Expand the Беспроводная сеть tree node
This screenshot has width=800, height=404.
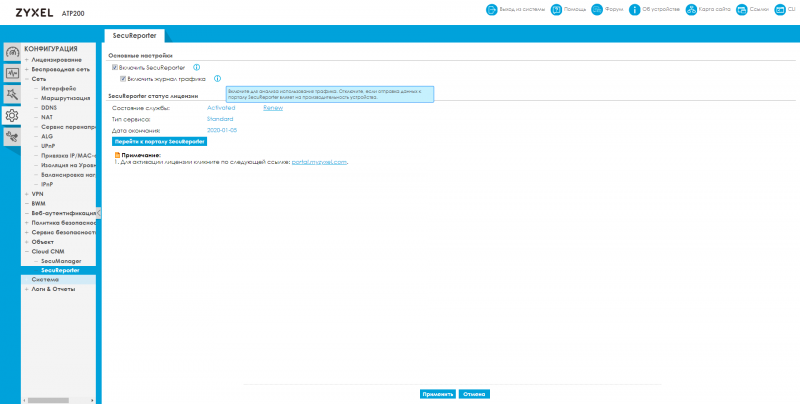click(27, 69)
